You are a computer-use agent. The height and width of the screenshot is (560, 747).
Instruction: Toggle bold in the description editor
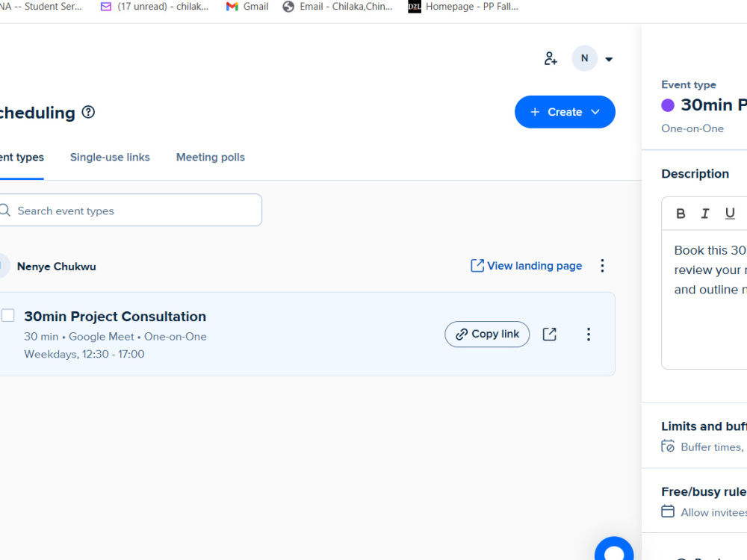tap(681, 214)
